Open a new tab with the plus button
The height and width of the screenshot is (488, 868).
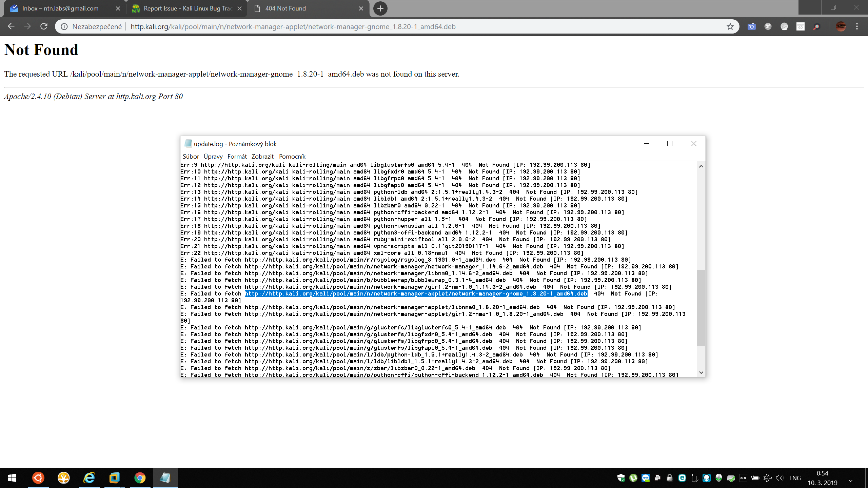(380, 8)
